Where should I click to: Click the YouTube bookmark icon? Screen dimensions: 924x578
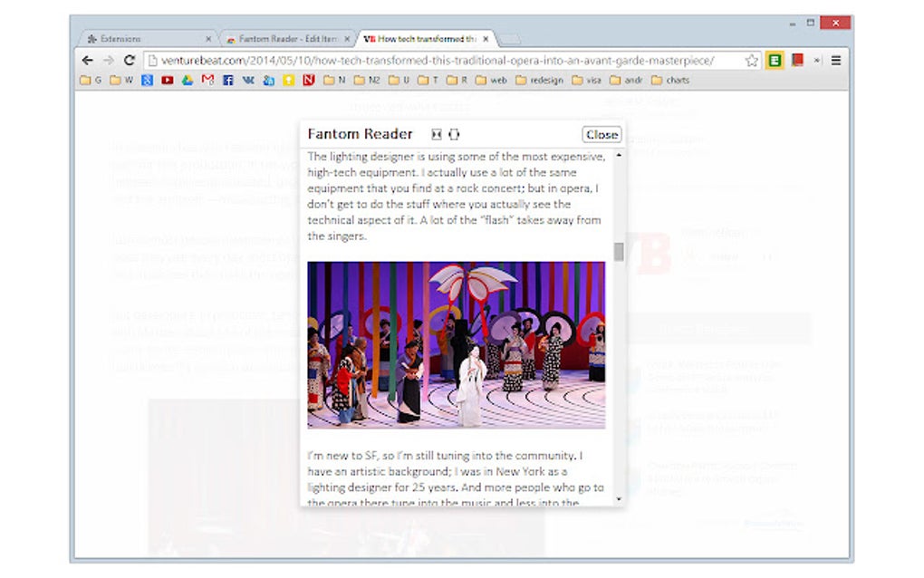168,80
